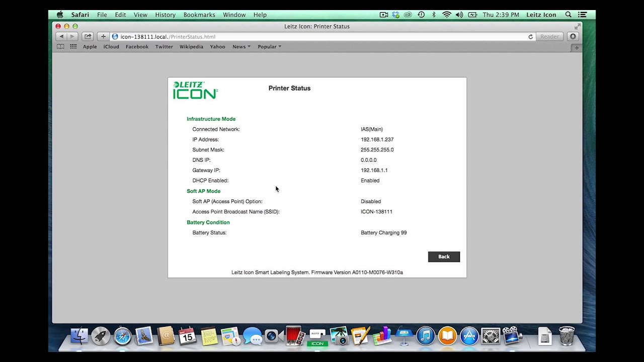Open iTunes in the Dock
644x362 pixels.
coord(426,336)
